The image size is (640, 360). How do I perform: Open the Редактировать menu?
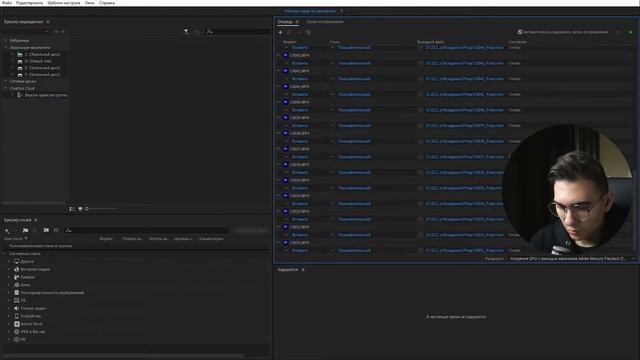(29, 3)
